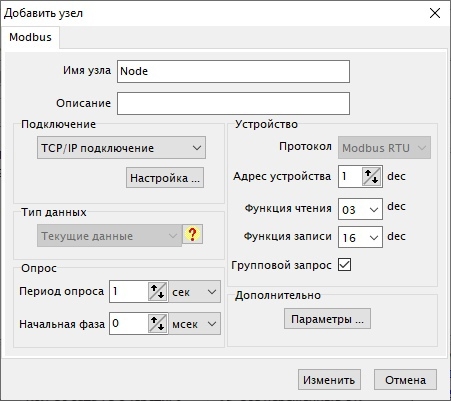Open the мсек time unit dropdown
The width and height of the screenshot is (451, 401).
tap(195, 324)
